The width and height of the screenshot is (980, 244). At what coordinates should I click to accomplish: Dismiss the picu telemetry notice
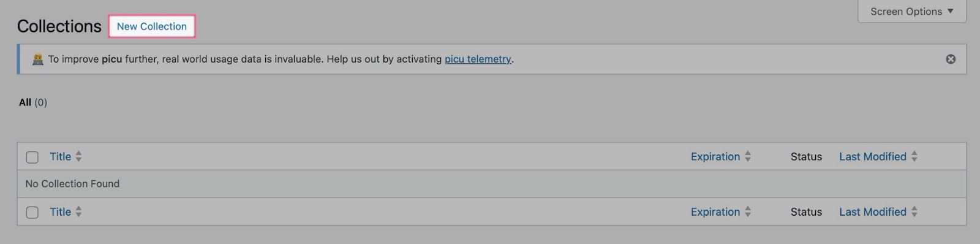(951, 59)
